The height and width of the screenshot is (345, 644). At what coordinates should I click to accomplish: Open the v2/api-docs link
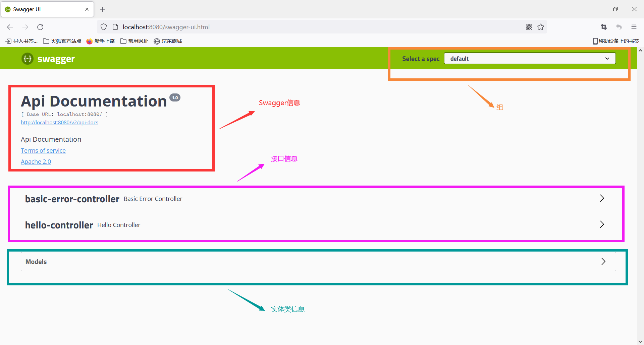click(59, 123)
